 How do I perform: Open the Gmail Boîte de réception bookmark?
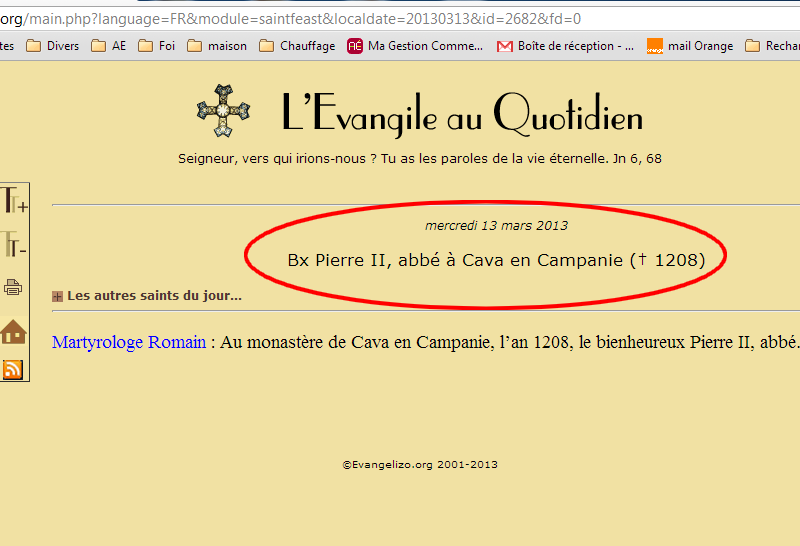tap(565, 46)
